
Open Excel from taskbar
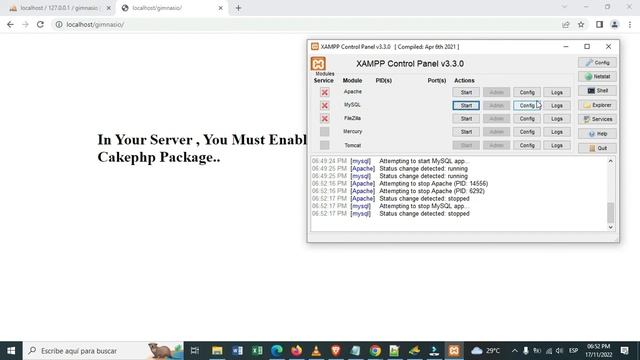[x=257, y=351]
